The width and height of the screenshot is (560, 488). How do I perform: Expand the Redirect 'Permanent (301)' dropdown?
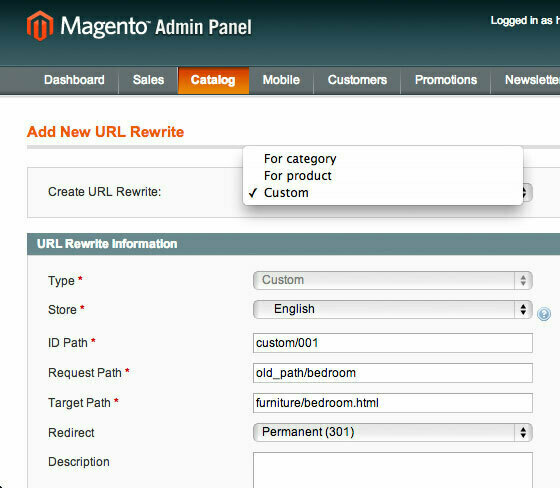click(x=392, y=432)
